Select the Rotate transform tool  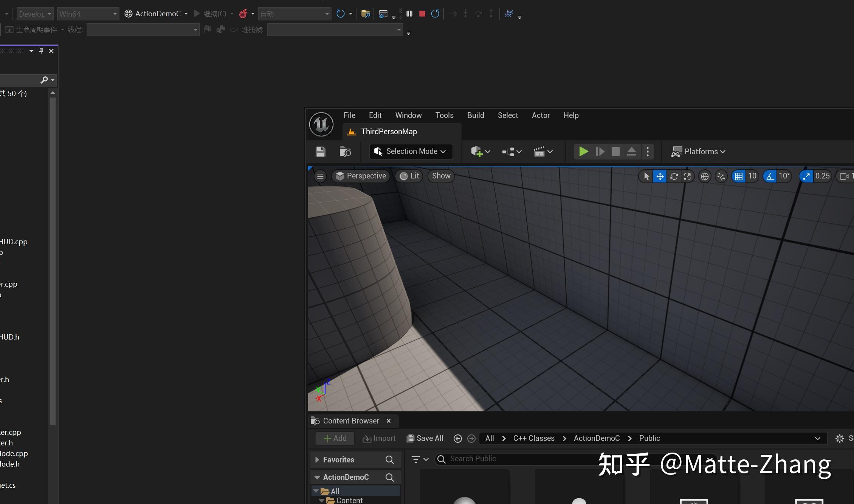[x=674, y=176]
